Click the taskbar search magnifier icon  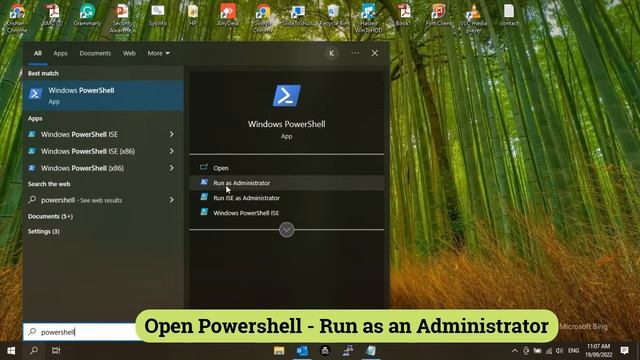[x=34, y=351]
